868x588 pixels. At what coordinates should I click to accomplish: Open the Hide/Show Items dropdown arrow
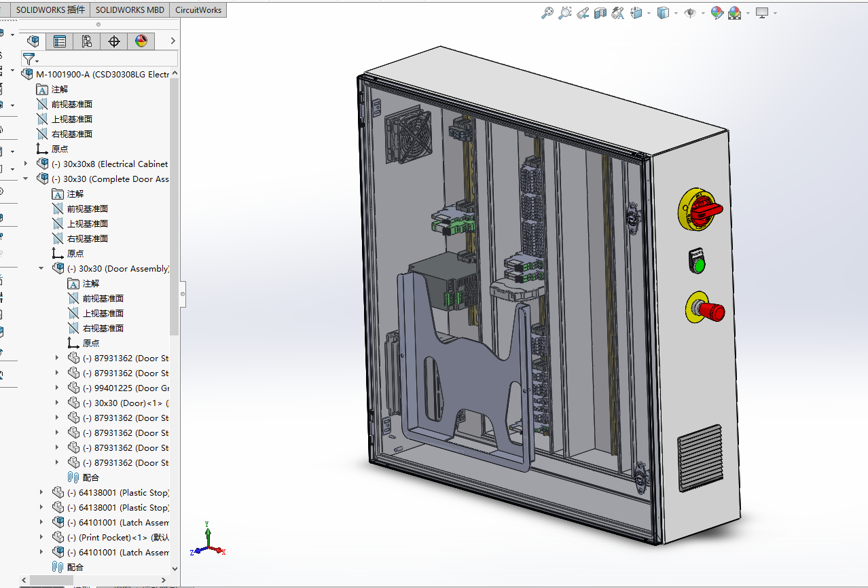point(702,13)
